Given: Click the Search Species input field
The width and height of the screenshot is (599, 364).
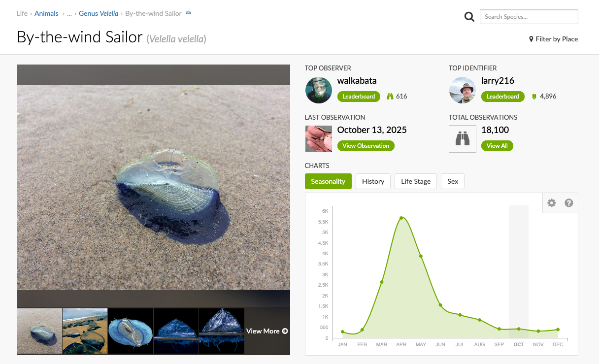Looking at the screenshot, I should tap(529, 17).
